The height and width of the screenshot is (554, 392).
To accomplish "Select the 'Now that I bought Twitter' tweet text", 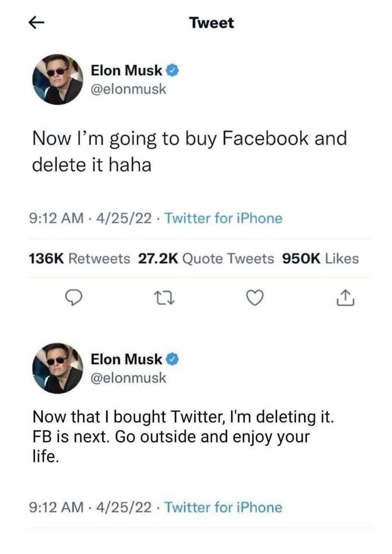I will point(183,437).
